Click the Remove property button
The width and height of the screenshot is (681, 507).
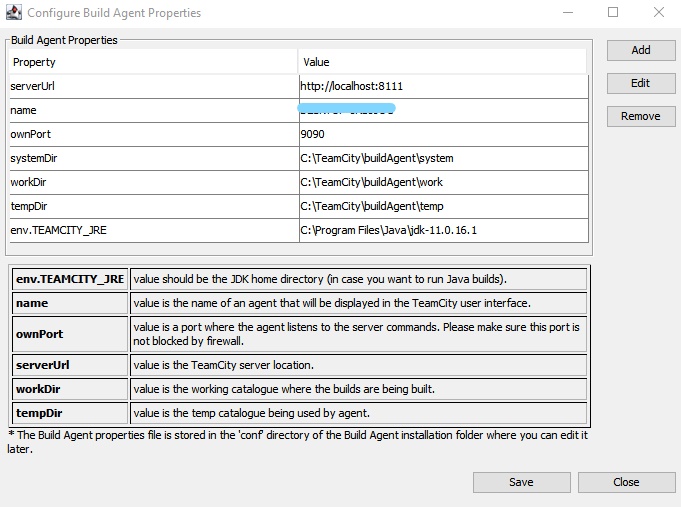point(641,116)
